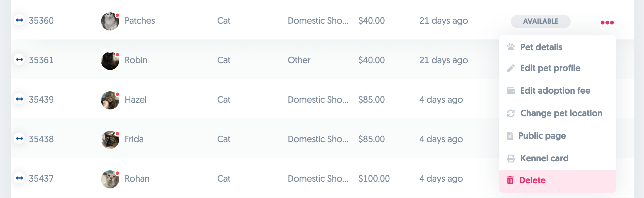Click the pink three-dots menu for Patches
Viewport: 644px width, 198px height.
click(x=607, y=23)
